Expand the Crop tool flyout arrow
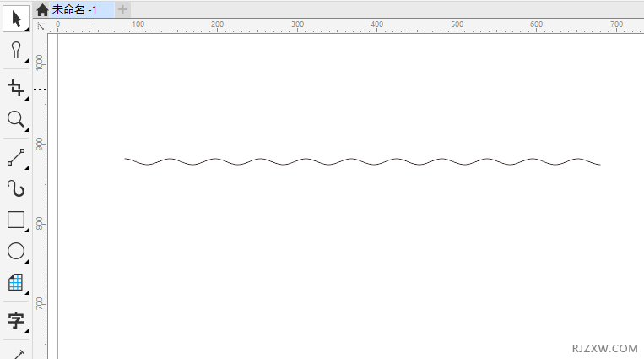The height and width of the screenshot is (359, 644). (x=28, y=98)
